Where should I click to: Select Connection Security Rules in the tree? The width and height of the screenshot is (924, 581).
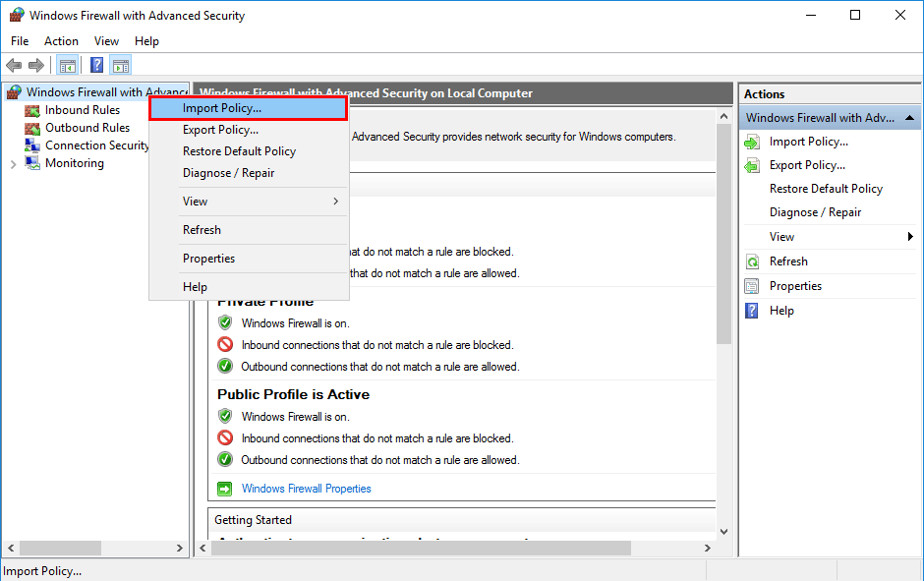point(96,145)
